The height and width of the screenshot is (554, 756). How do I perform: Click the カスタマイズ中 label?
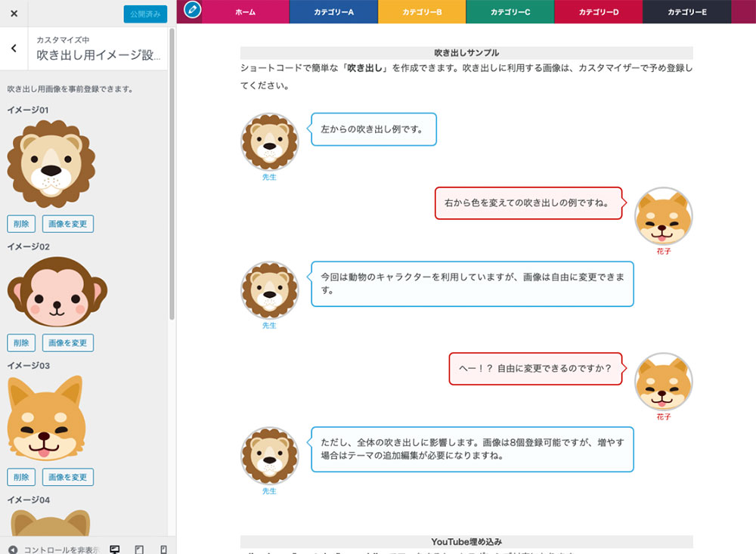tap(63, 39)
